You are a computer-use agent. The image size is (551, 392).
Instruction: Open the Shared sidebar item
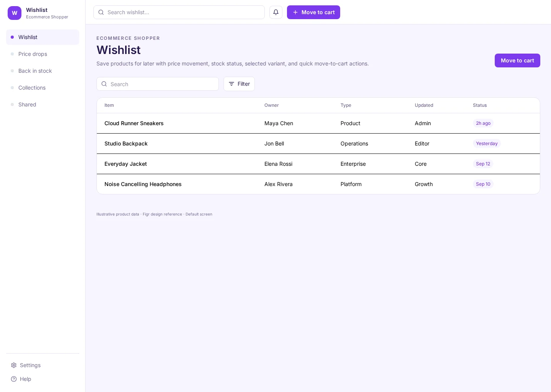point(42,105)
